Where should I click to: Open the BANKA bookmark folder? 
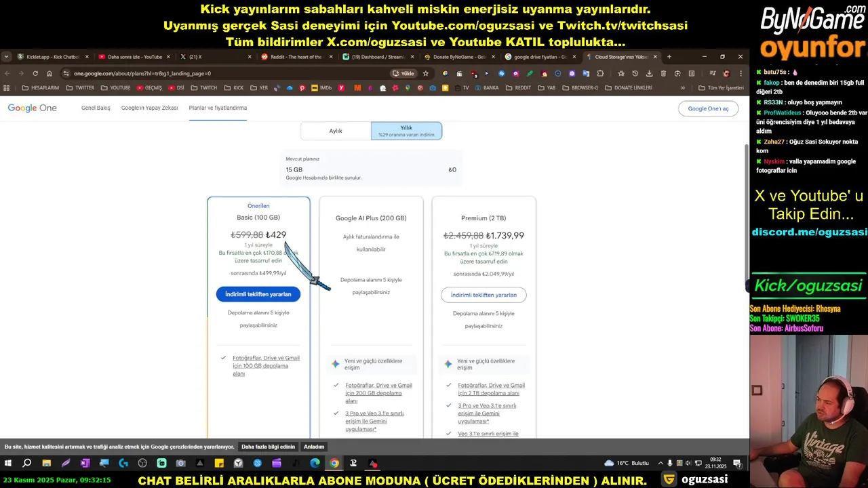click(x=486, y=87)
